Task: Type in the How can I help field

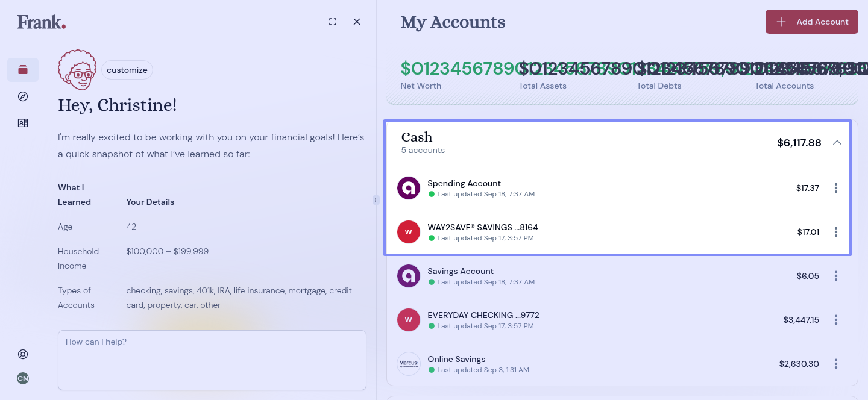Action: coord(212,360)
